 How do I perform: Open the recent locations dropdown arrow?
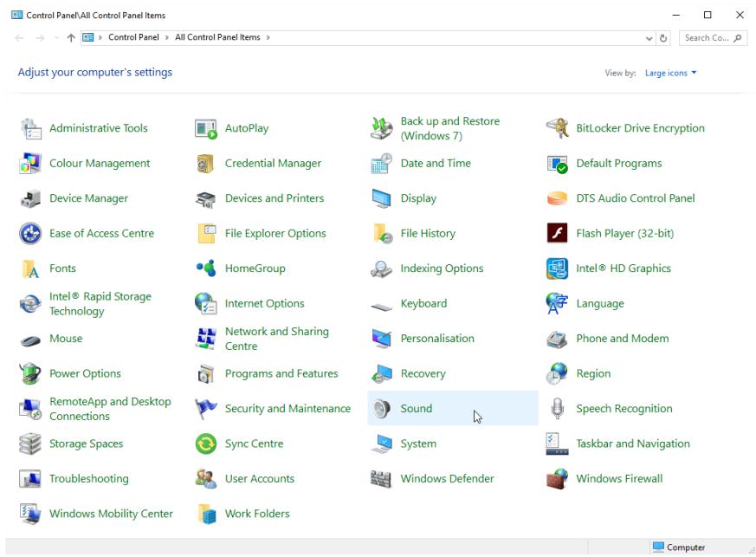coord(56,37)
